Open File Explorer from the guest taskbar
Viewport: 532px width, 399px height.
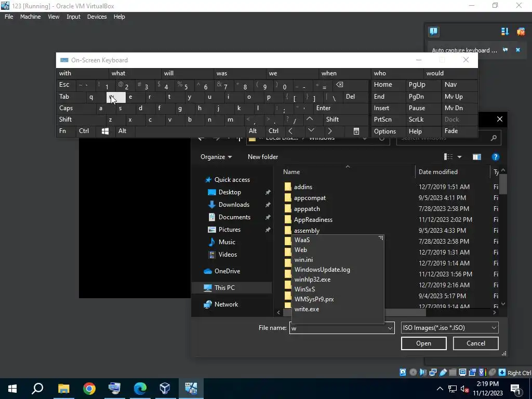(x=63, y=389)
